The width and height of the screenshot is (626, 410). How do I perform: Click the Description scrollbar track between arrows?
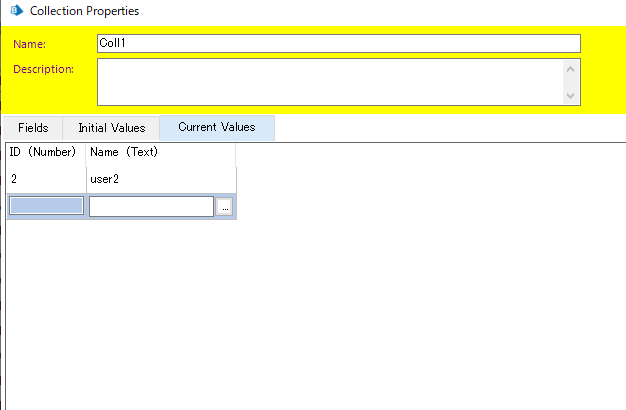pyautogui.click(x=571, y=81)
